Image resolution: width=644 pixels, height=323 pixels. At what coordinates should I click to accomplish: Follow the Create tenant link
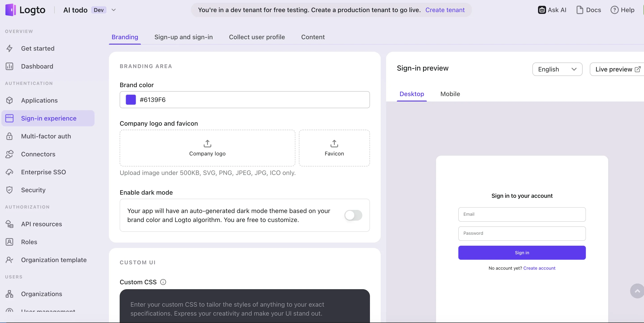click(445, 10)
